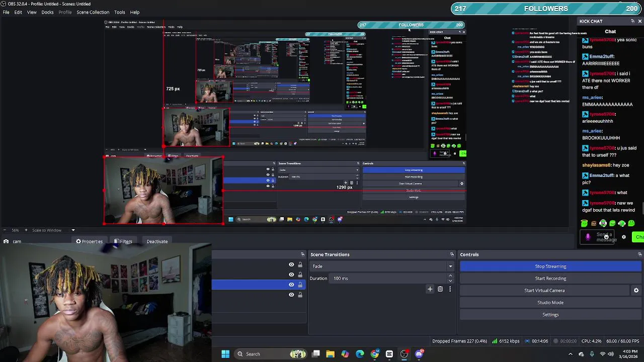644x362 pixels.
Task: Pick the last green emote in emote row
Action: (x=631, y=224)
